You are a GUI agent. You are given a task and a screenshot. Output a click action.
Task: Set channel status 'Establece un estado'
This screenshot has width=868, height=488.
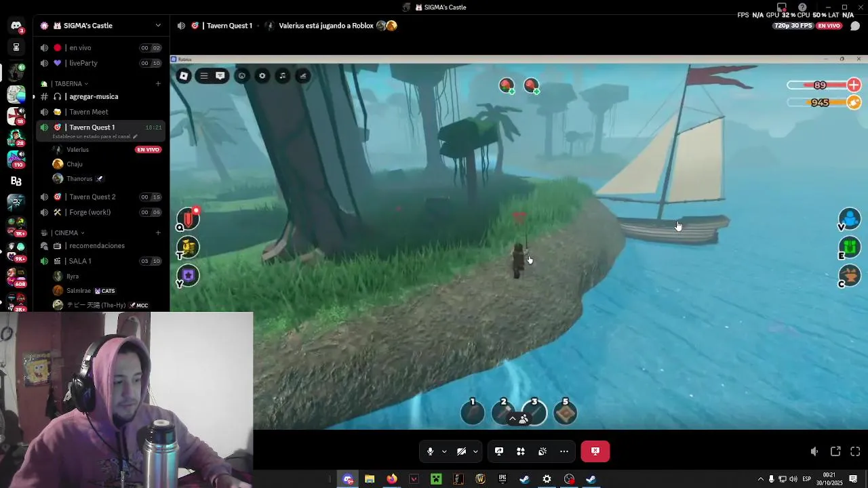coord(95,137)
